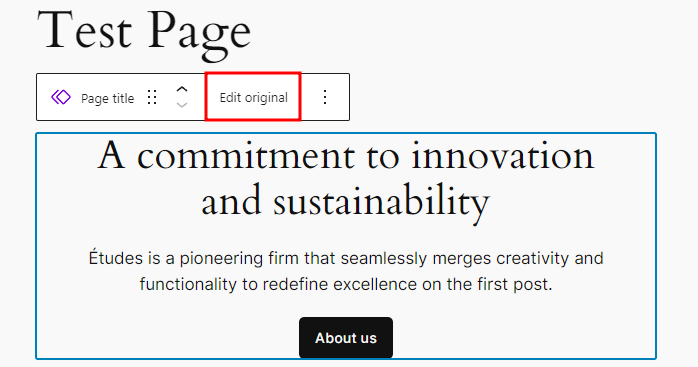Click the purple synced pattern icon
The height and width of the screenshot is (367, 698).
(x=61, y=97)
